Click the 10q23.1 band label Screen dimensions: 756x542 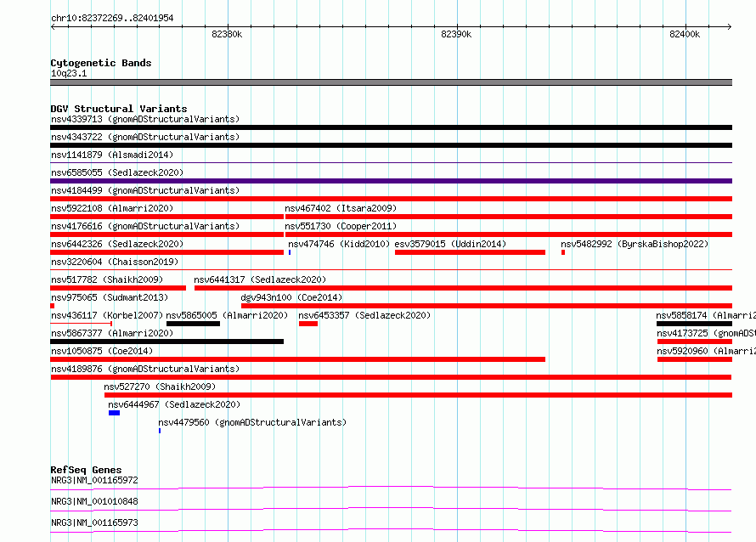tap(69, 73)
